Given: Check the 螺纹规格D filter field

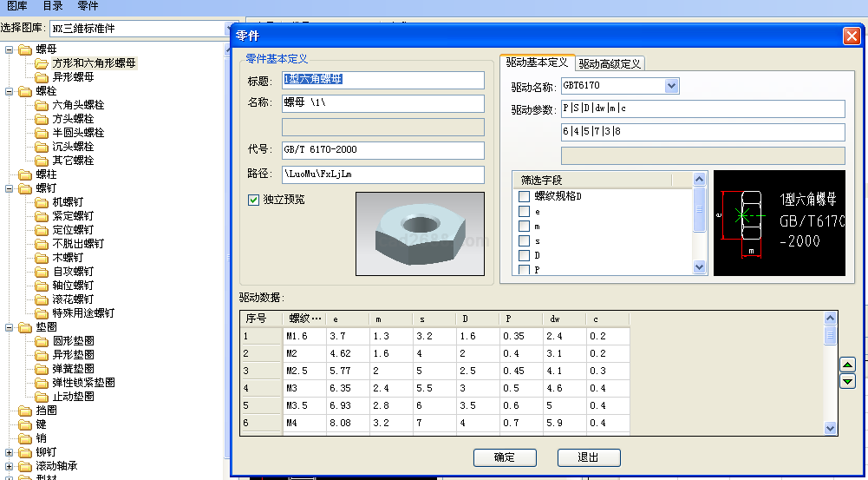Looking at the screenshot, I should (x=525, y=196).
